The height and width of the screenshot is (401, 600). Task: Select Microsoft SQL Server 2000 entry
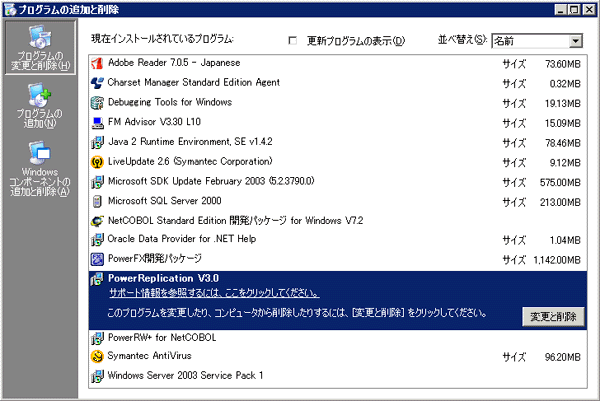coord(338,201)
